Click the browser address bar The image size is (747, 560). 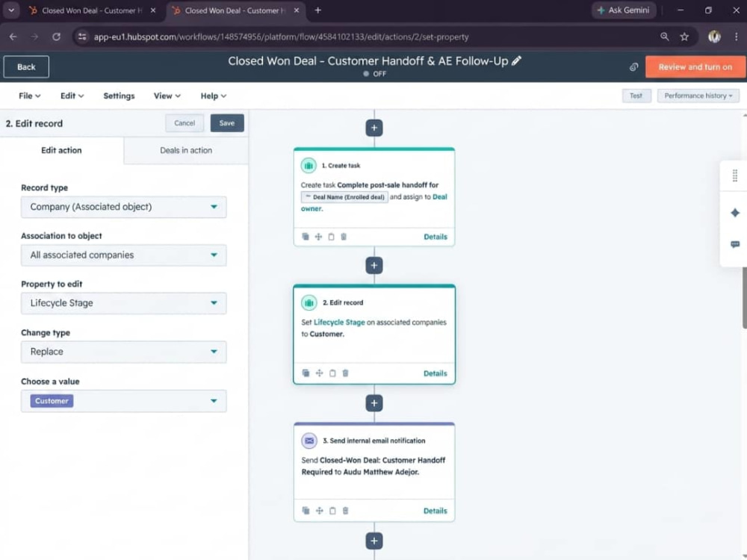[281, 37]
